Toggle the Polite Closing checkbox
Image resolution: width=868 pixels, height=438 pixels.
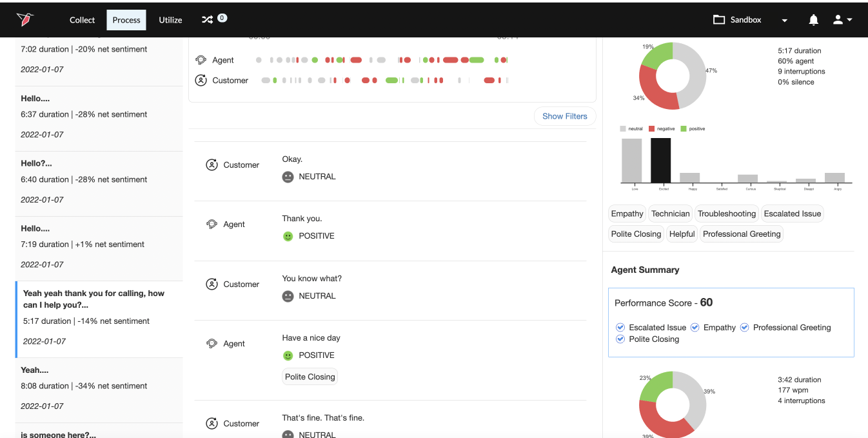(x=620, y=339)
